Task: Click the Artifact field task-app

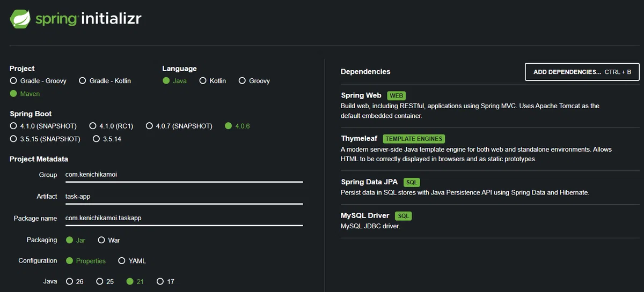Action: coord(184,197)
